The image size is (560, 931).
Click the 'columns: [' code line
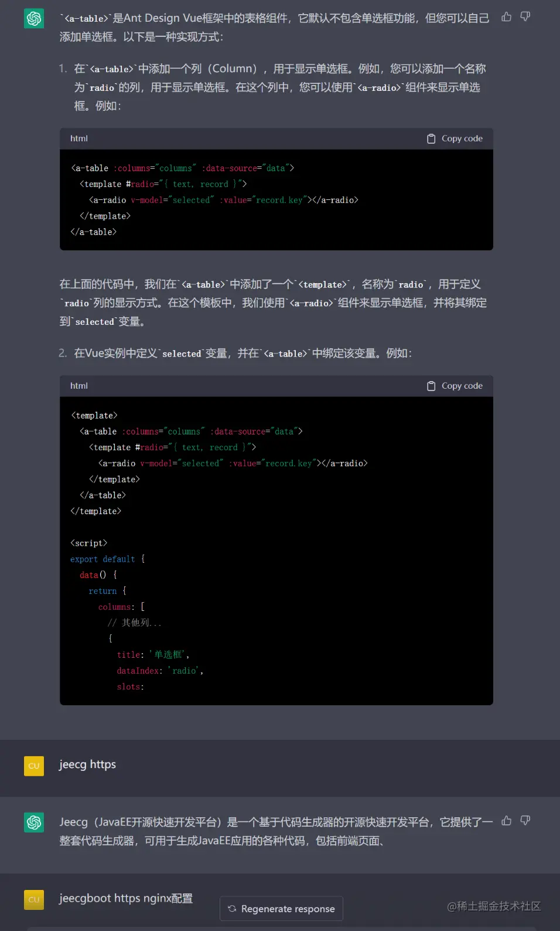[x=121, y=607]
